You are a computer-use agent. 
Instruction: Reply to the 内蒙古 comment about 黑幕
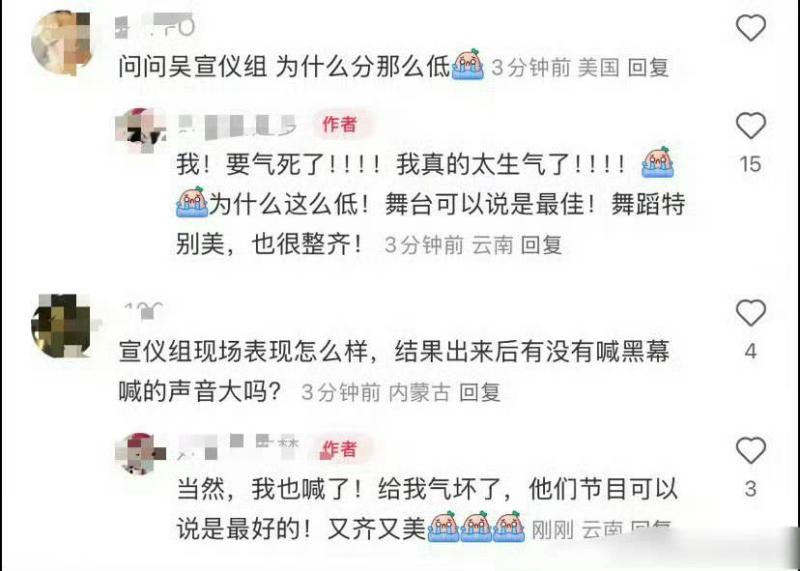point(480,392)
